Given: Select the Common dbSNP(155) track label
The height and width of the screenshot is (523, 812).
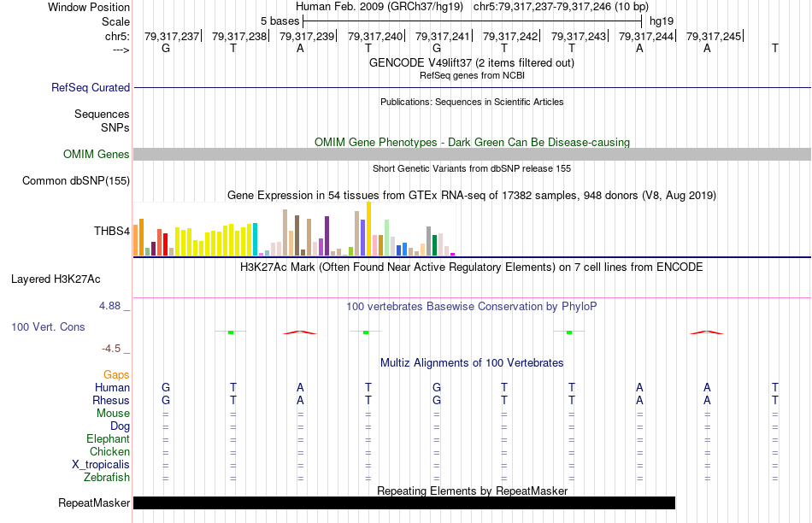Looking at the screenshot, I should coord(75,180).
